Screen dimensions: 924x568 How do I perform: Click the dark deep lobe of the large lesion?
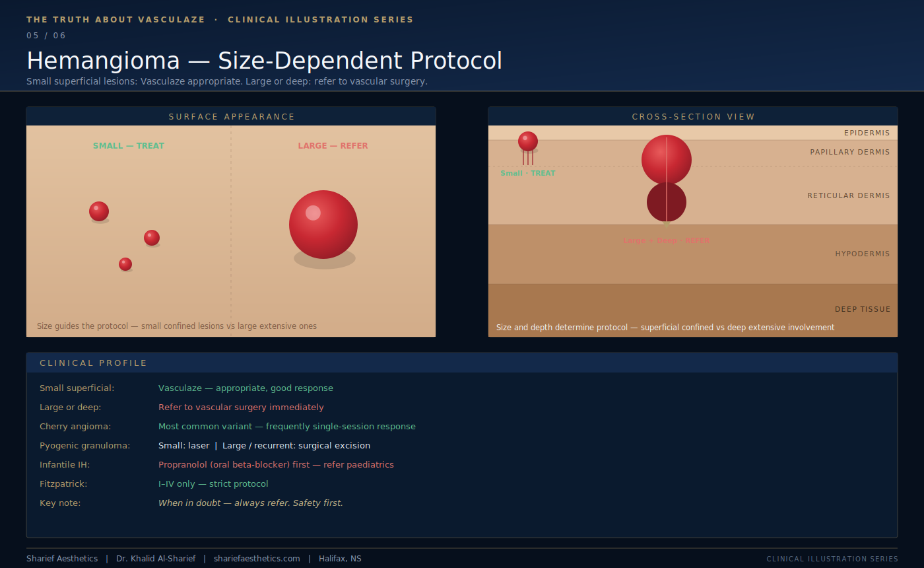(667, 202)
